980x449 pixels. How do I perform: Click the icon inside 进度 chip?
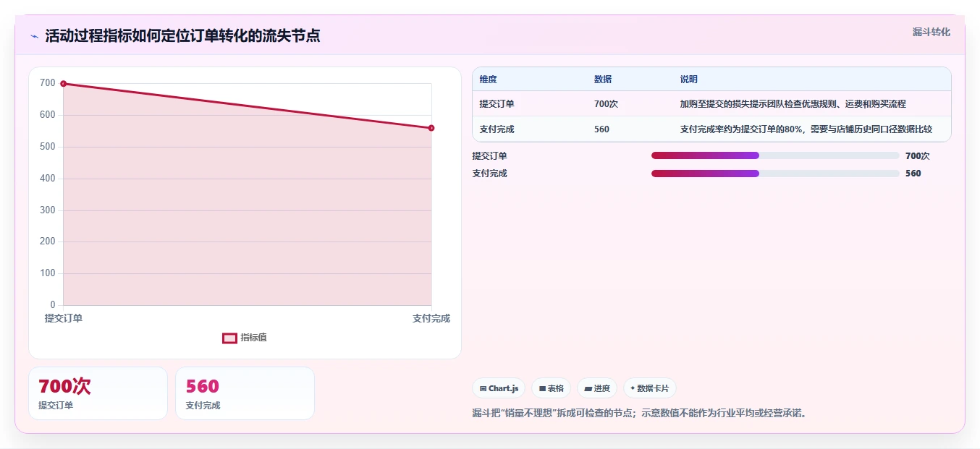tap(588, 389)
